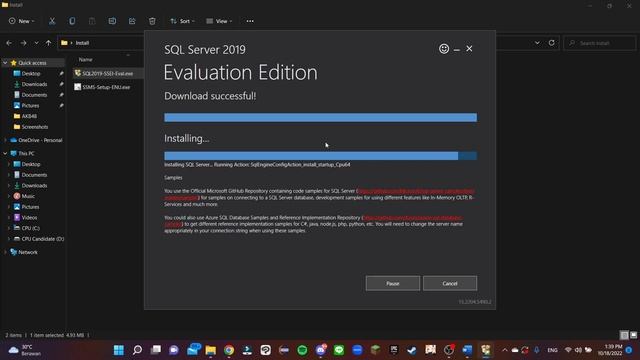The image size is (640, 360).
Task: Expand the Network tree node
Action: click(5, 252)
